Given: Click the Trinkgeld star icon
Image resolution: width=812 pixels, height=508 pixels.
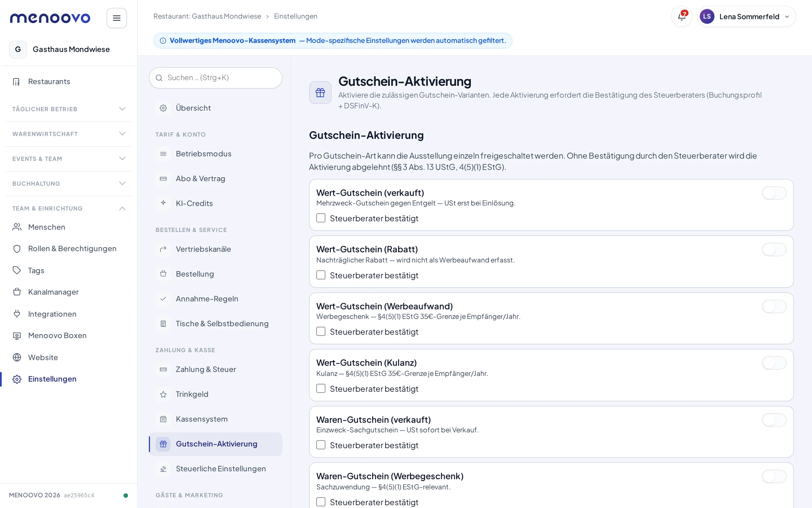Looking at the screenshot, I should [163, 395].
